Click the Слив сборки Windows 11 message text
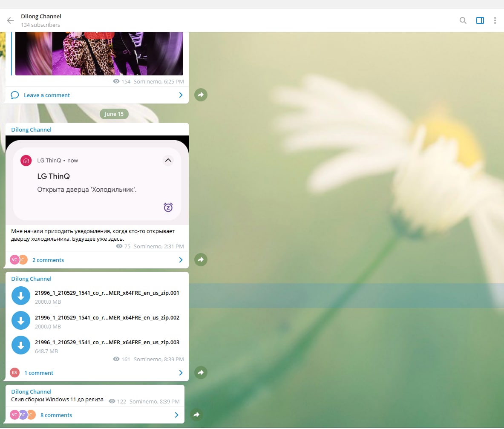 click(57, 400)
